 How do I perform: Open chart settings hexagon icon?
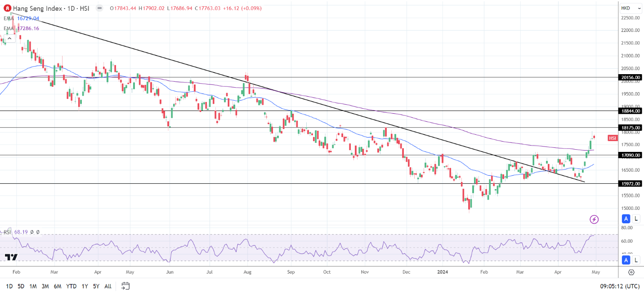[631, 272]
